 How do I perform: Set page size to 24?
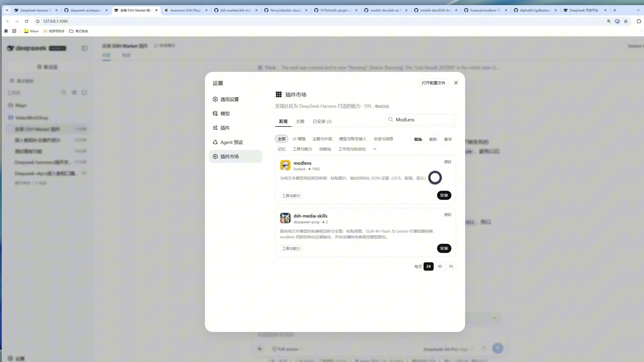(428, 266)
